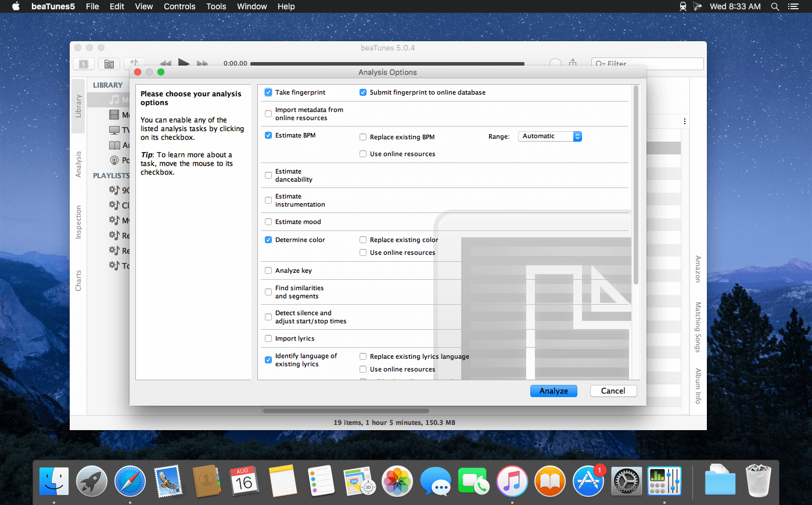Enable the Estimate mood checkbox
Viewport: 812px width, 505px height.
(268, 222)
